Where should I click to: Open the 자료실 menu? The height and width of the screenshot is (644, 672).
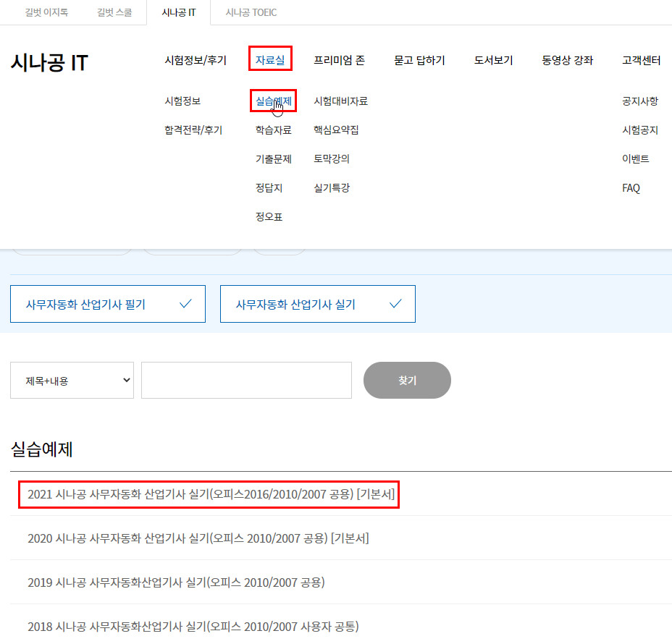[x=270, y=60]
